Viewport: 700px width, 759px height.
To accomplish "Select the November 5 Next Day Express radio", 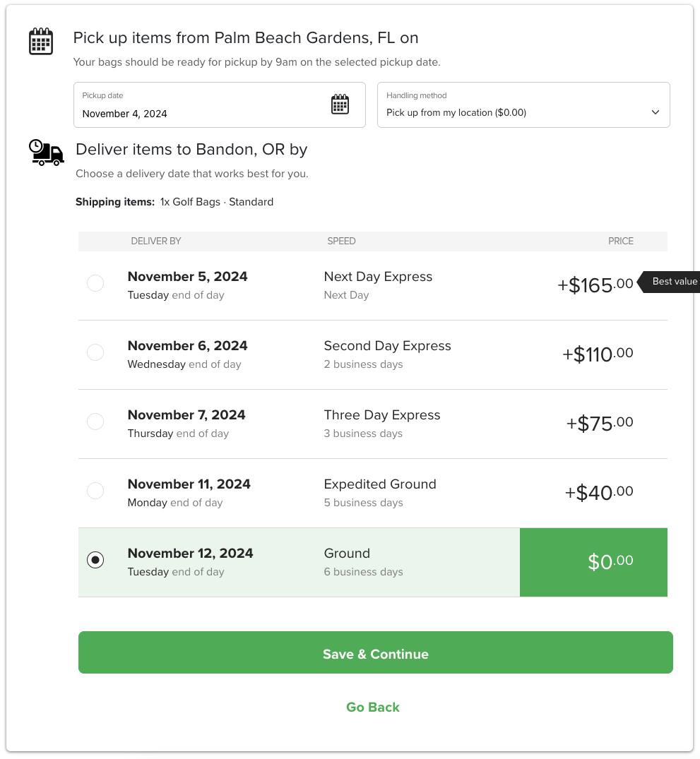I will tap(95, 283).
